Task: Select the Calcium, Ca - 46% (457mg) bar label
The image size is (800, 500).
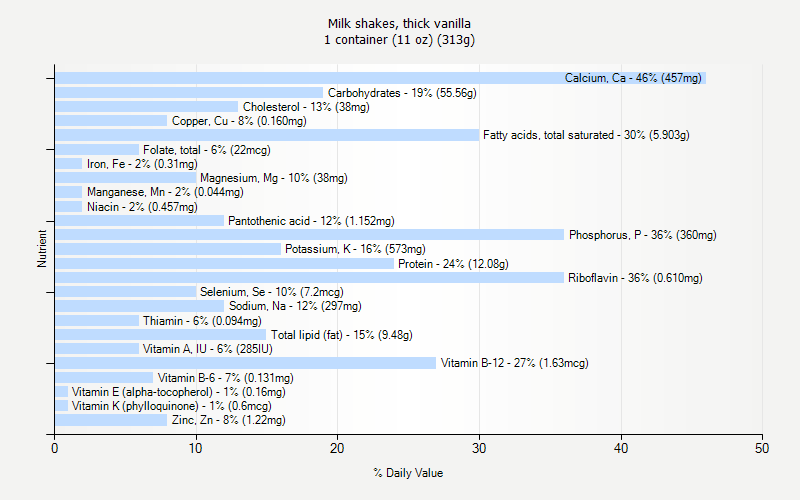Action: (633, 78)
